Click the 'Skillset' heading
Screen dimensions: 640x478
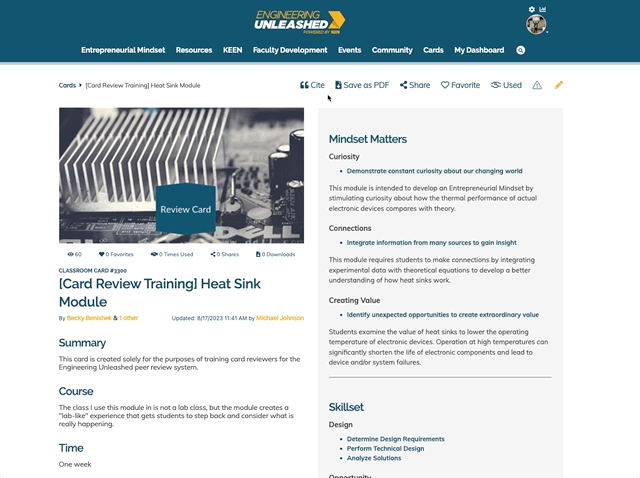(346, 407)
